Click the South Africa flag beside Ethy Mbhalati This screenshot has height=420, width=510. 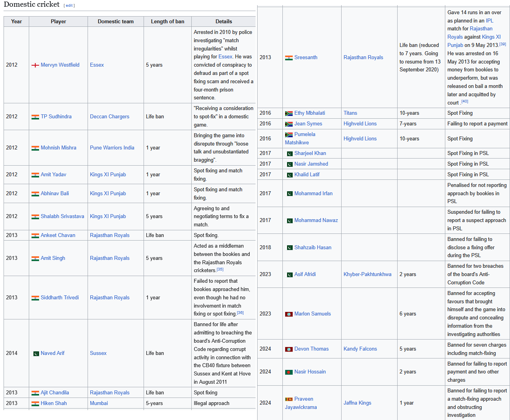pos(289,113)
